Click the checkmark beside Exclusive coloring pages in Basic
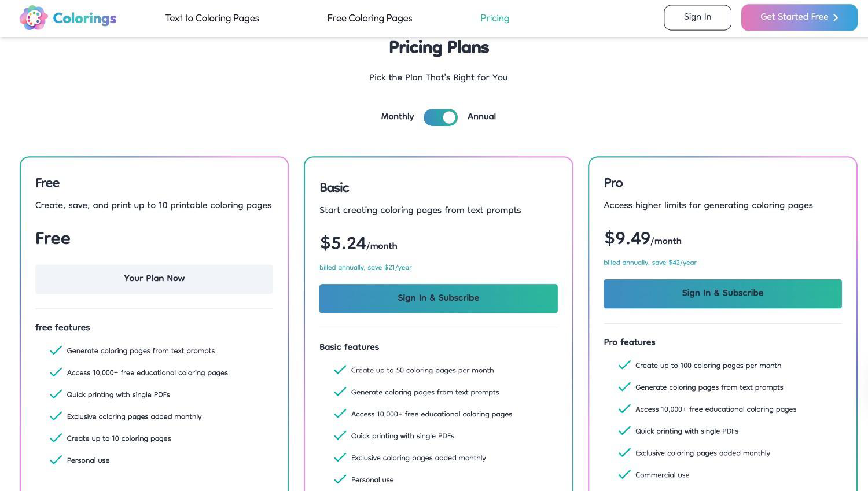Viewport: 868px width, 491px height. pos(340,457)
